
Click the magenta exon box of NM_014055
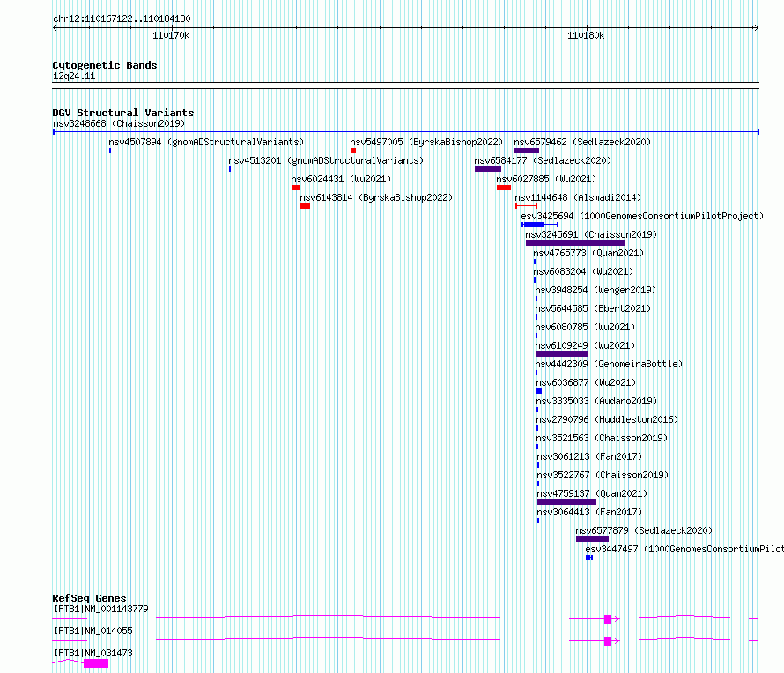608,641
